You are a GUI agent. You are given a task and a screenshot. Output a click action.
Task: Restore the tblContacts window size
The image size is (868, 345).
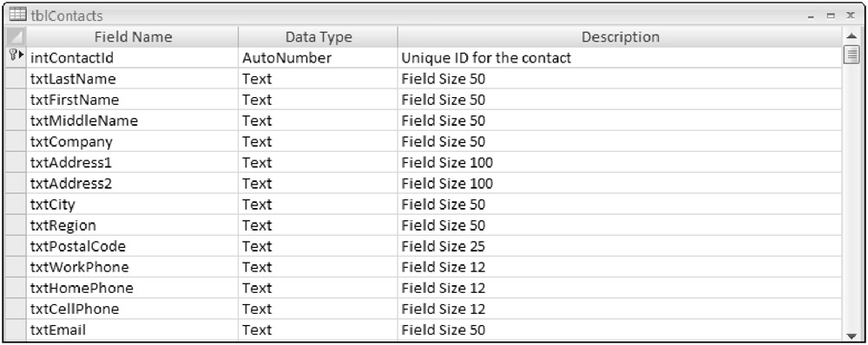(x=831, y=16)
